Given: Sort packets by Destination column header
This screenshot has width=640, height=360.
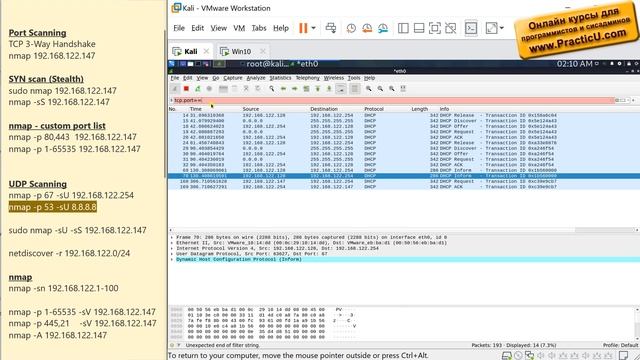Looking at the screenshot, I should (x=324, y=109).
